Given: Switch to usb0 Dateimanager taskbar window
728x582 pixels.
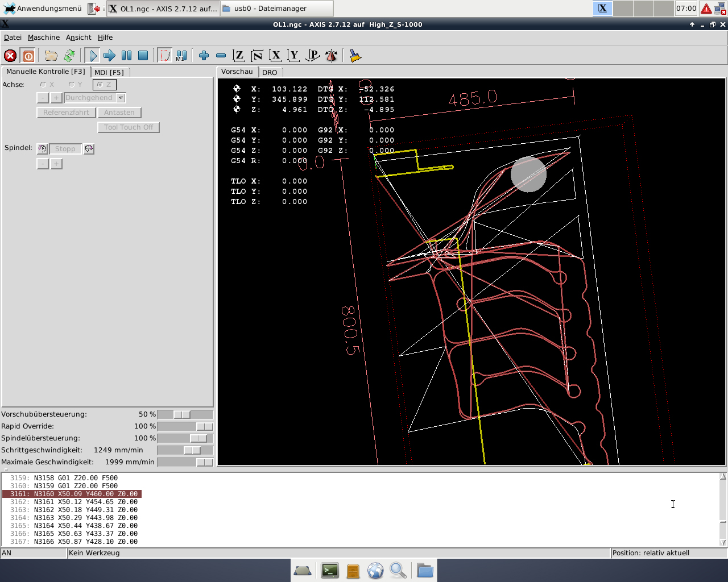Looking at the screenshot, I should click(x=276, y=9).
